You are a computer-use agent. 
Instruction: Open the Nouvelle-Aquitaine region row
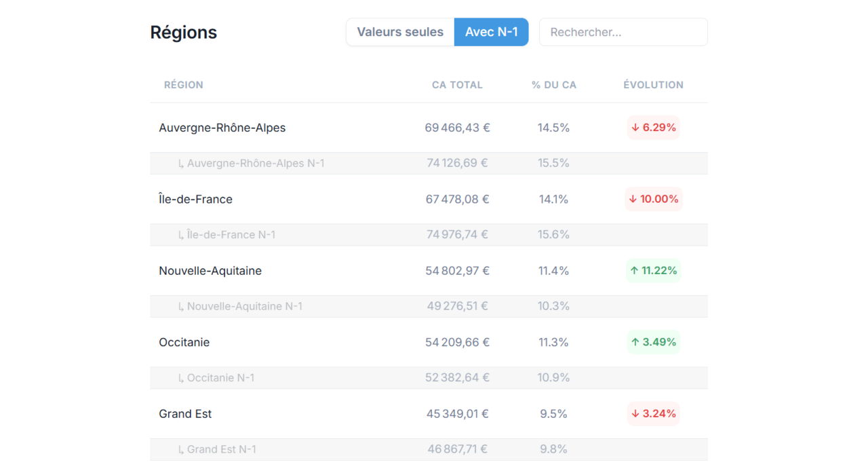coord(210,271)
